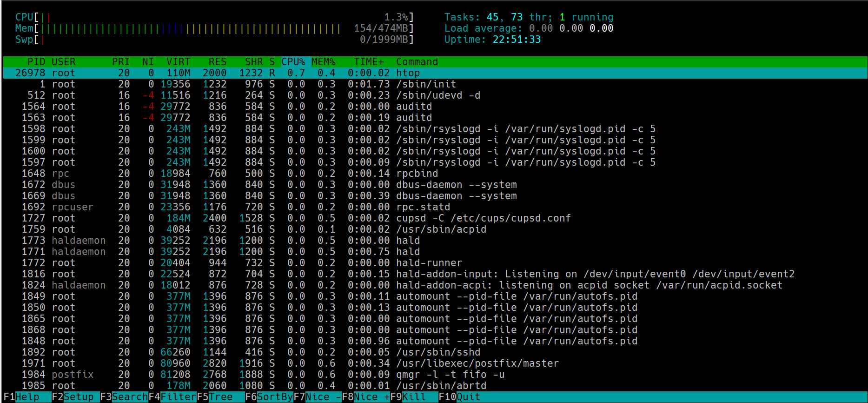The height and width of the screenshot is (403, 868).
Task: Click the CPU% column header
Action: [293, 62]
